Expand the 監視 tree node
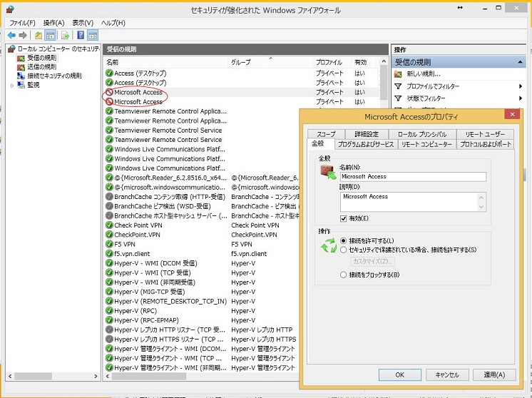The height and width of the screenshot is (398, 532). point(12,86)
